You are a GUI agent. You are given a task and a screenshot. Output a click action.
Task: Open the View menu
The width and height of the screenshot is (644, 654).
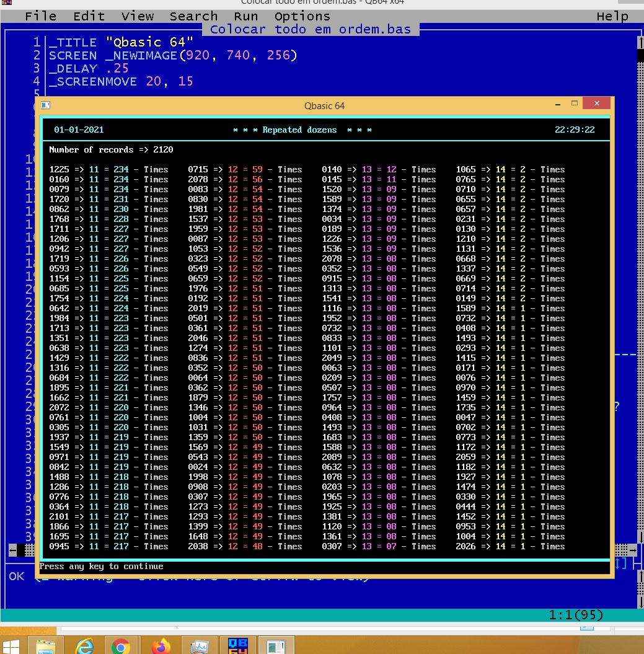point(137,16)
